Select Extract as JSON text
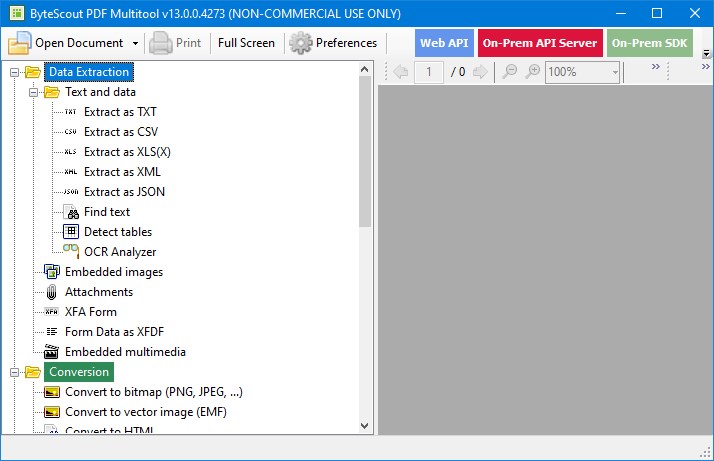The image size is (714, 461). click(x=124, y=192)
